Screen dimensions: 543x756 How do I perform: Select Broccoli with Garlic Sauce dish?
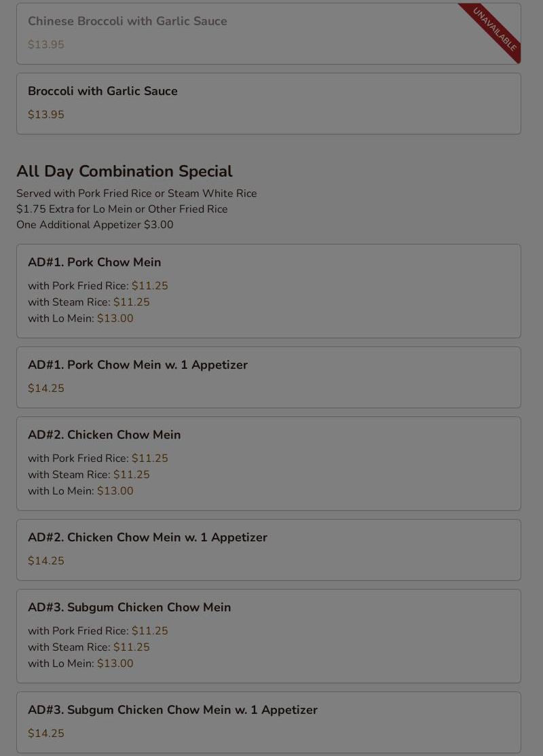tap(102, 91)
